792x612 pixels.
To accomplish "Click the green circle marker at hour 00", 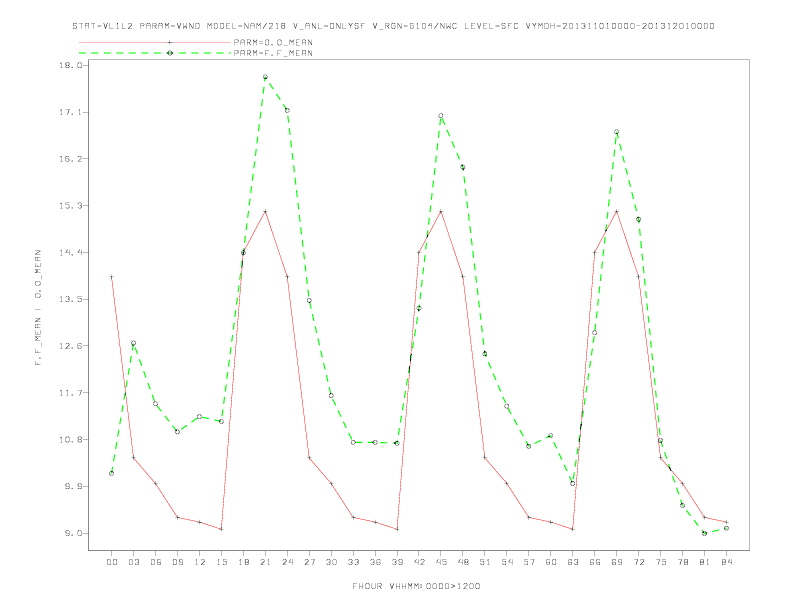I will click(112, 473).
